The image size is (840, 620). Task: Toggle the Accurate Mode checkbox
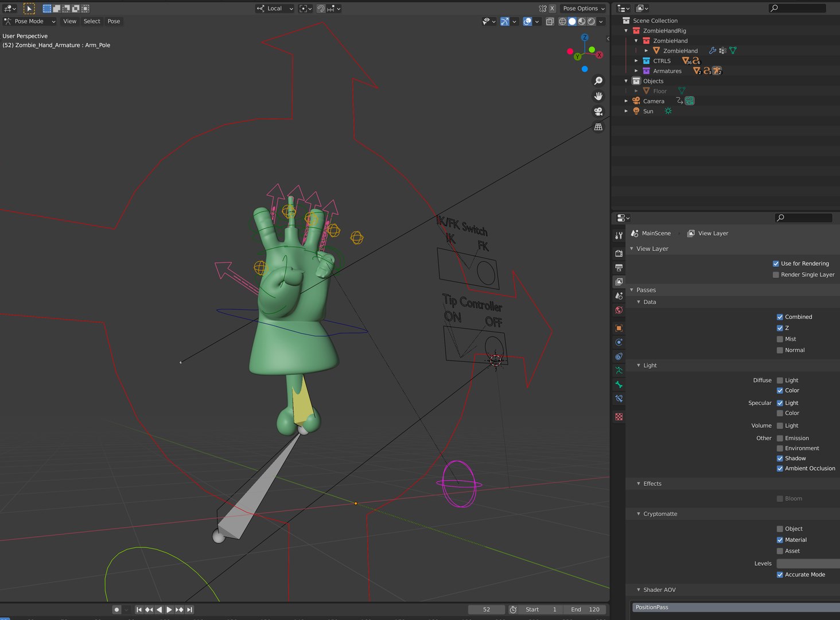[780, 575]
